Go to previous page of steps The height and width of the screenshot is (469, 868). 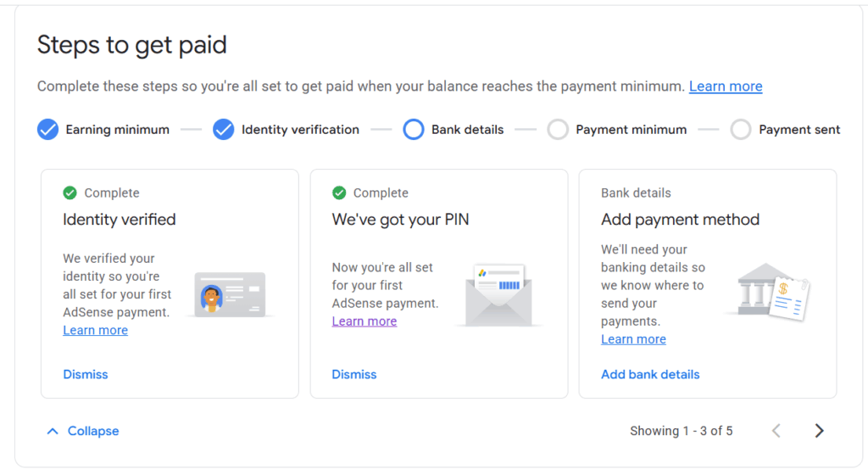(x=776, y=431)
